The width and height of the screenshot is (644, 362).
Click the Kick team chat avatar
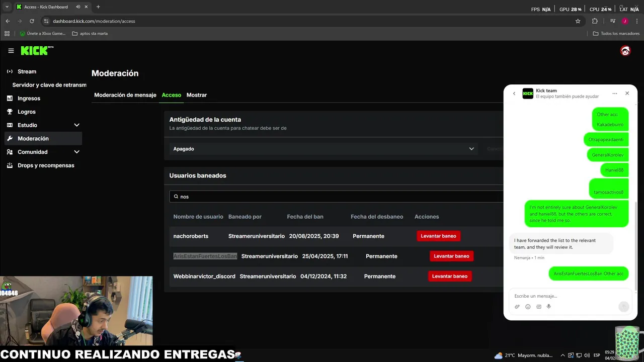(x=528, y=94)
